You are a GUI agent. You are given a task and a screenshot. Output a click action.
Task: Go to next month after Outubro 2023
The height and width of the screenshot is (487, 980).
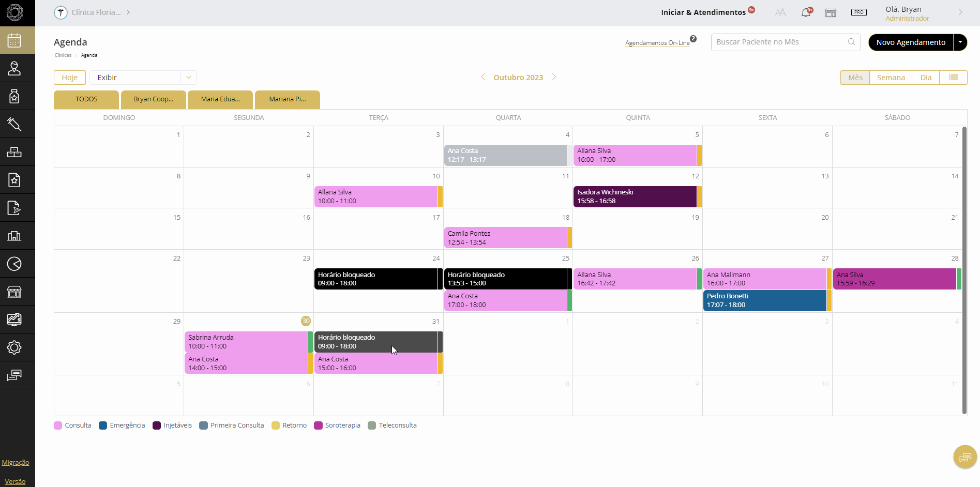tap(554, 77)
